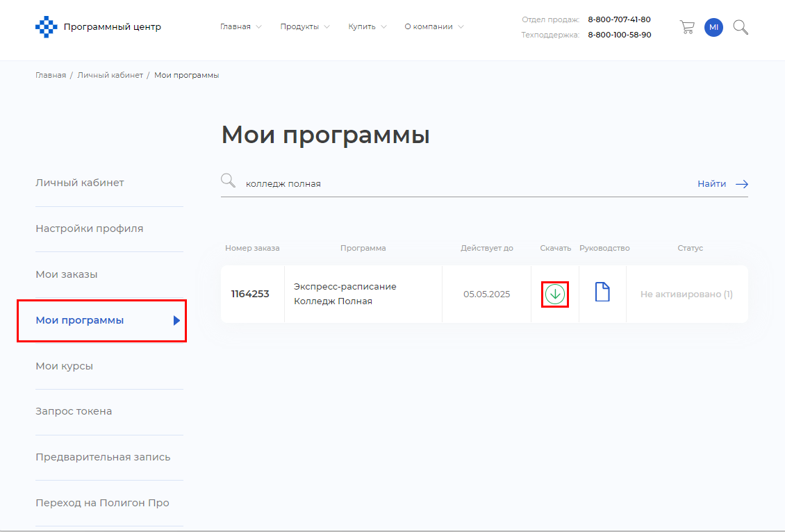The width and height of the screenshot is (785, 532).
Task: Open site search magnifier in header
Action: click(x=741, y=27)
